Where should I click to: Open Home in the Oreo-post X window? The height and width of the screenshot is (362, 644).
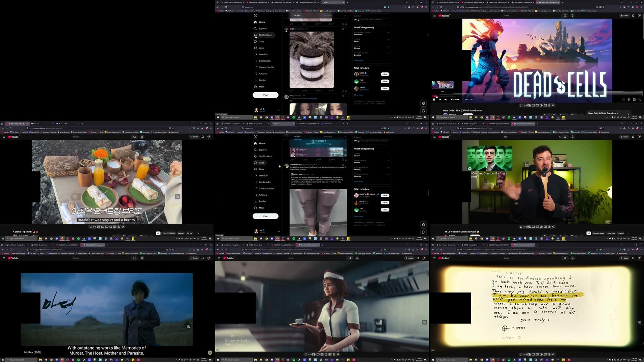click(x=260, y=22)
